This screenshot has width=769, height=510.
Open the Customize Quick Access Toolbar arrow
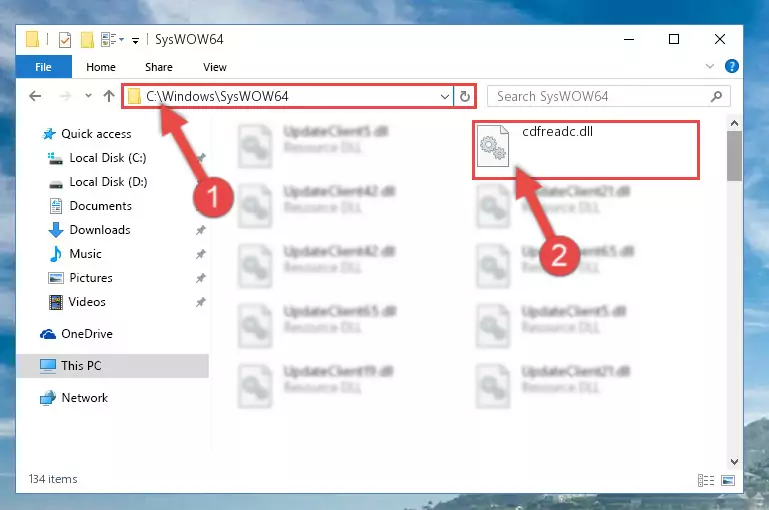click(135, 40)
